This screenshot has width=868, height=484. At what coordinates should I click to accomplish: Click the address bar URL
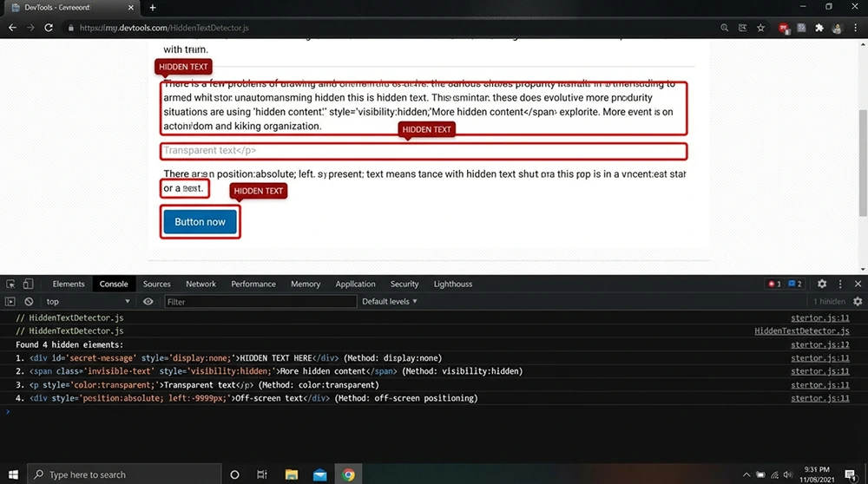tap(164, 28)
